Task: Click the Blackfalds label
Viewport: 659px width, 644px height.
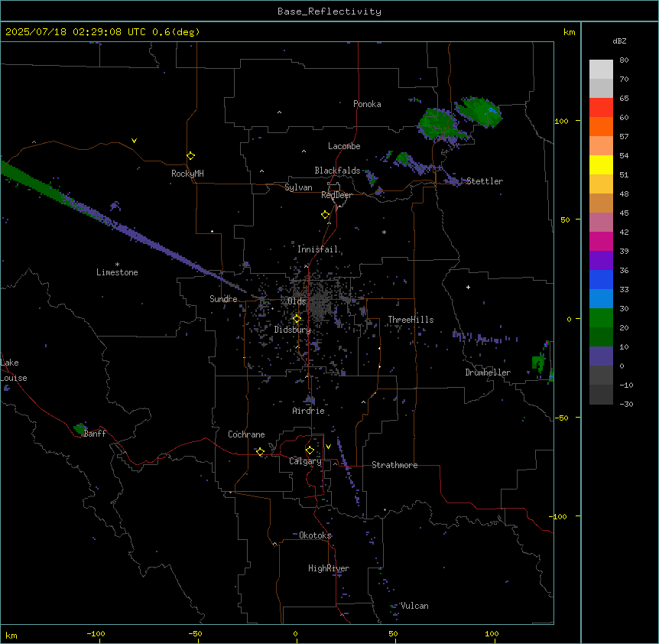Action: pyautogui.click(x=337, y=171)
